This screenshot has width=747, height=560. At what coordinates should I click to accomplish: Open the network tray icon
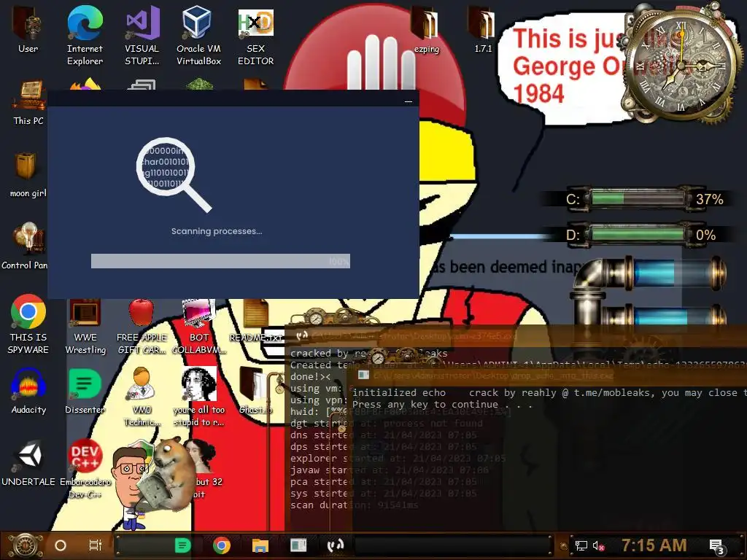point(581,545)
